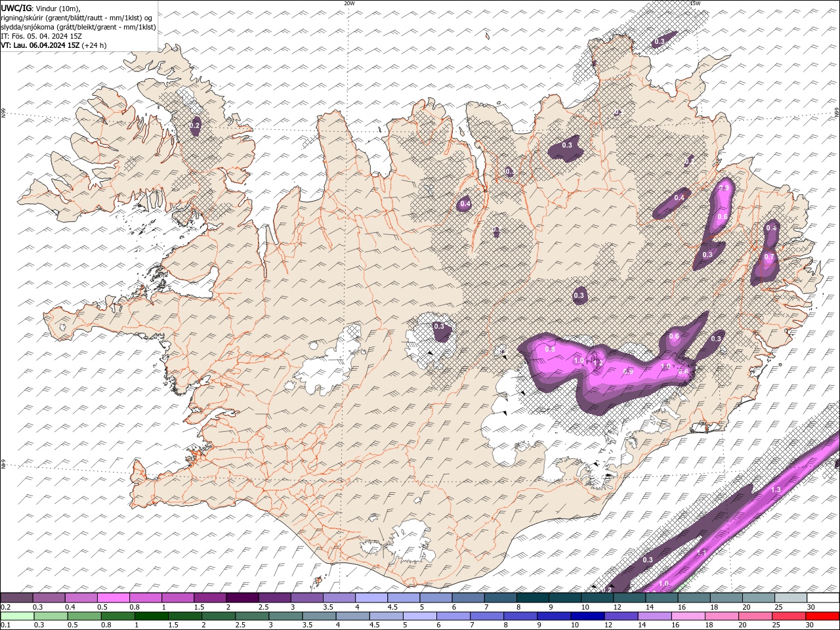Click the 3 swatch in rain legend
This screenshot has width=840, height=630.
point(285,616)
